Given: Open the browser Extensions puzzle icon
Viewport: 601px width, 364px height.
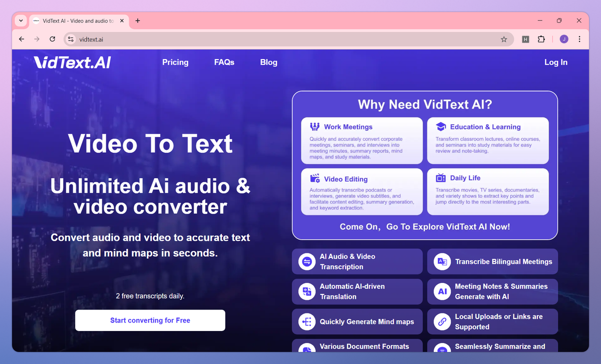Looking at the screenshot, I should [541, 39].
